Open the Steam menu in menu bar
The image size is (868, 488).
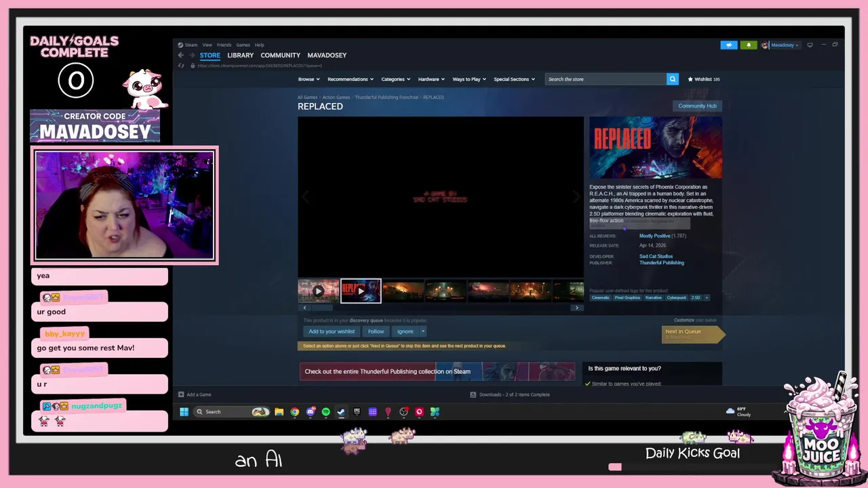click(x=191, y=45)
